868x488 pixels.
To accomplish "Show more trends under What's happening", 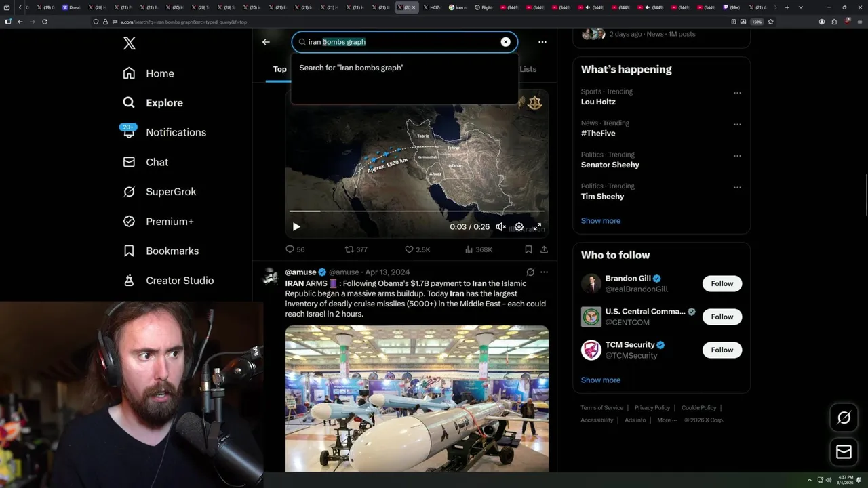I will point(600,221).
